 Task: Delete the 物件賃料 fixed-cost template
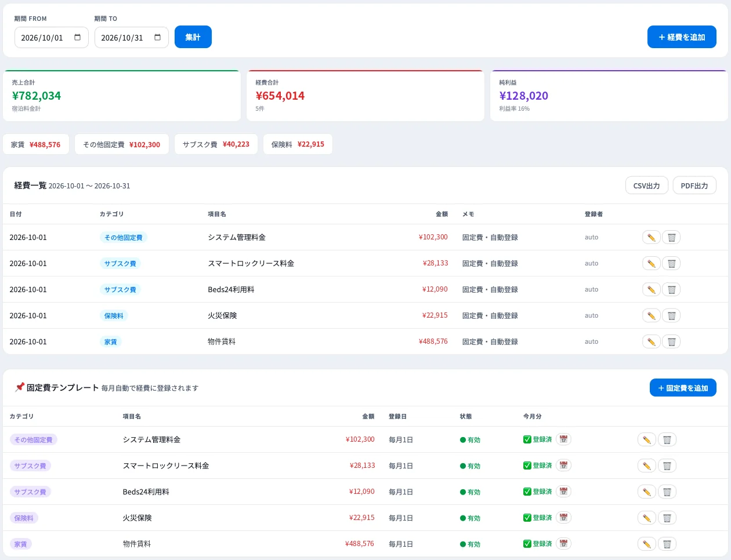coord(667,544)
